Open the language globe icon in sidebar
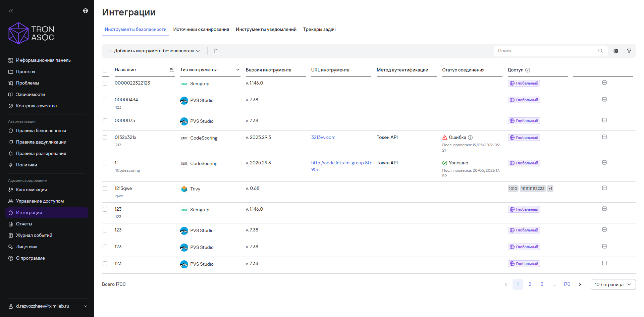644x317 pixels. pyautogui.click(x=86, y=11)
